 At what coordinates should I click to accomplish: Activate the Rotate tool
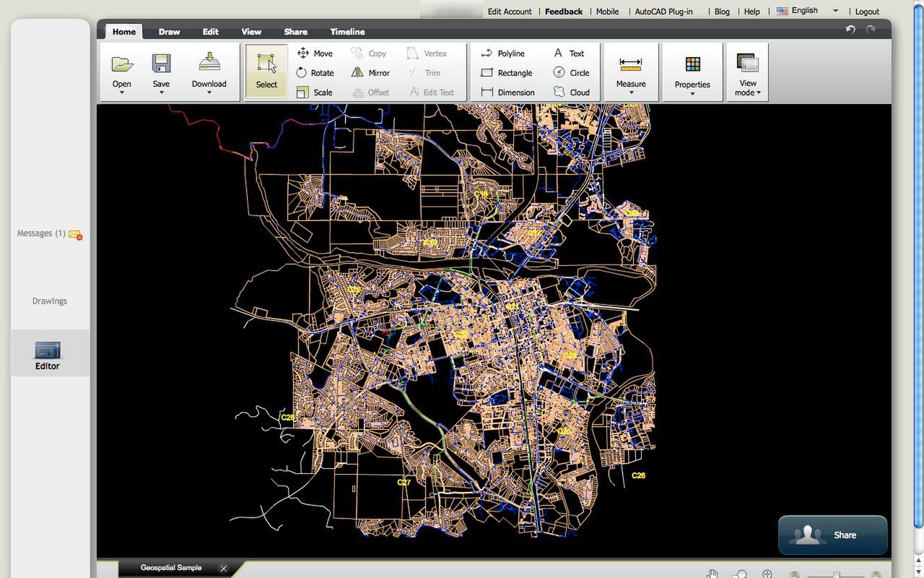(315, 72)
